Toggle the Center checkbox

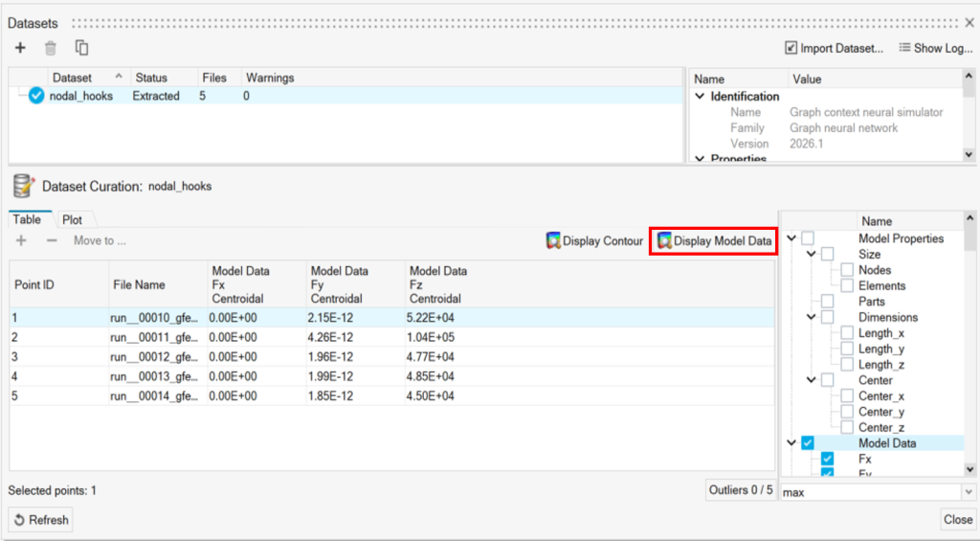(x=828, y=380)
